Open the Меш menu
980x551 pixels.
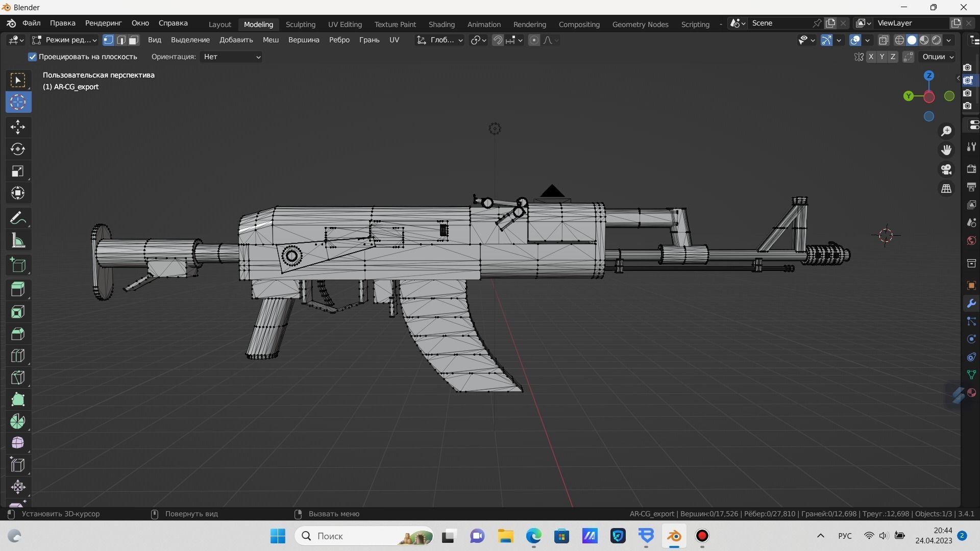[x=271, y=40]
